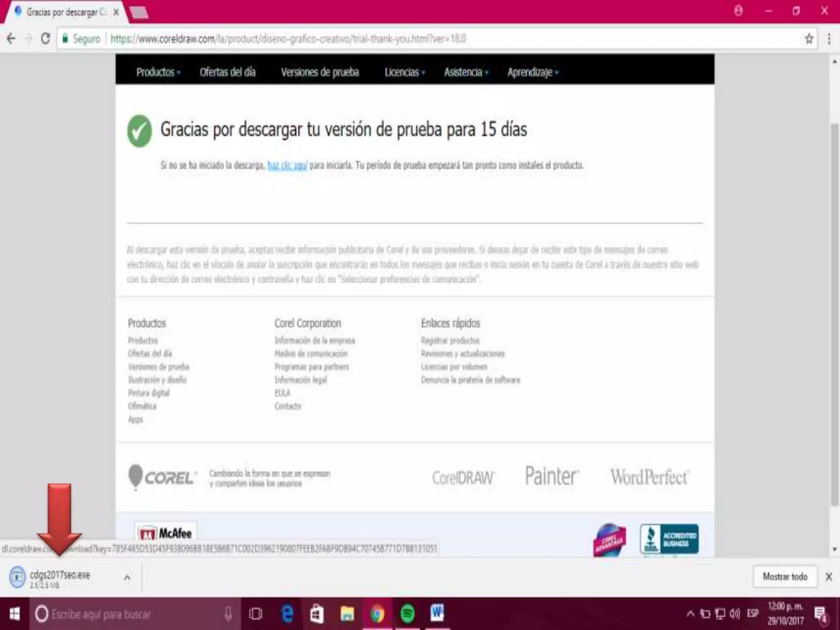Image resolution: width=840 pixels, height=630 pixels.
Task: Expand the Licencias dropdown menu
Action: click(x=404, y=72)
